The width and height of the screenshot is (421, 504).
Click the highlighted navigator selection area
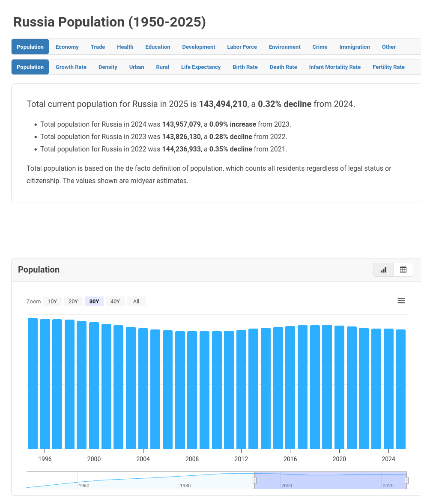click(331, 480)
